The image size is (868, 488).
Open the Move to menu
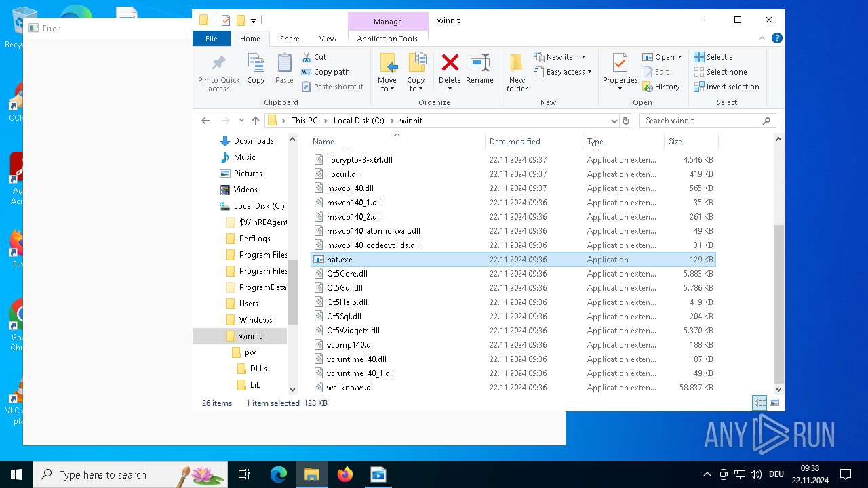pyautogui.click(x=387, y=73)
